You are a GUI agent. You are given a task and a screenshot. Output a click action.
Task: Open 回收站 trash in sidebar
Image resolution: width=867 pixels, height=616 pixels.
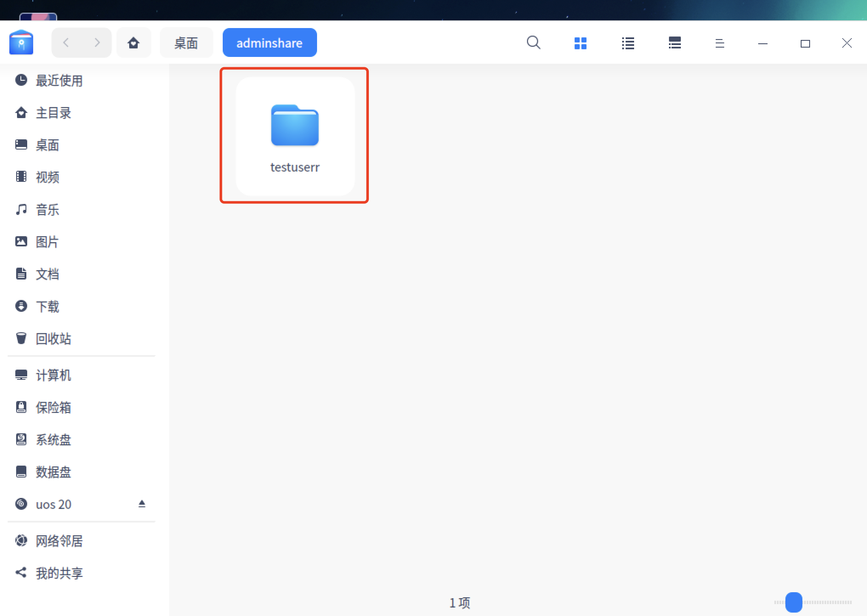(53, 339)
